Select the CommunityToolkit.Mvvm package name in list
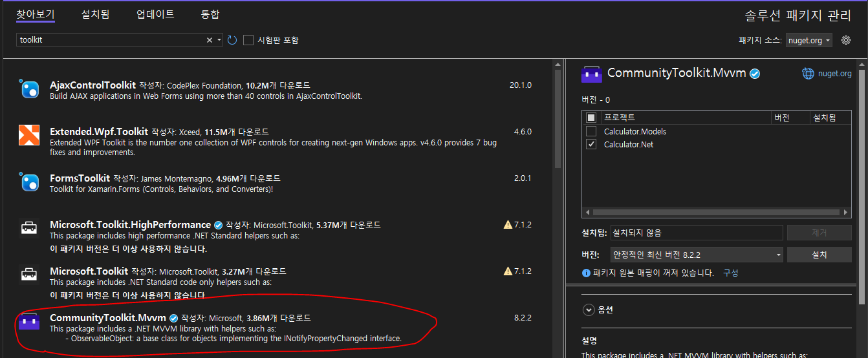 pos(108,317)
